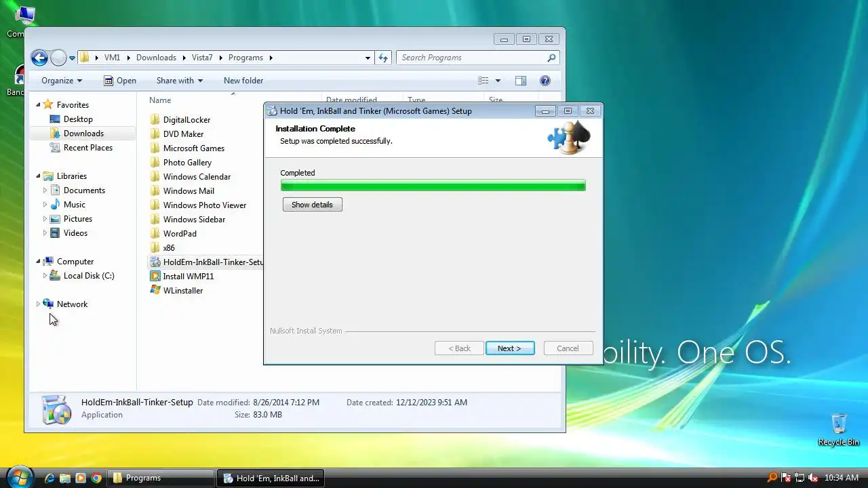
Task: Open view options dropdown arrow
Action: [498, 81]
